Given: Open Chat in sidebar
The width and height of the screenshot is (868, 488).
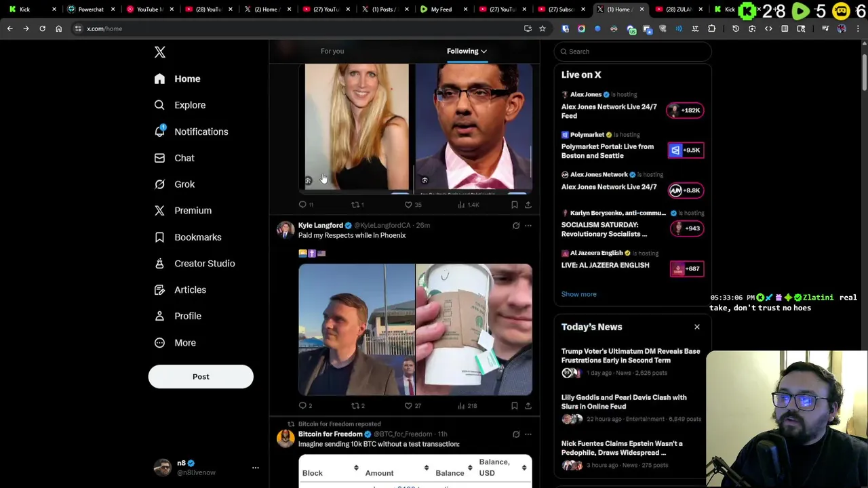Looking at the screenshot, I should point(174,158).
